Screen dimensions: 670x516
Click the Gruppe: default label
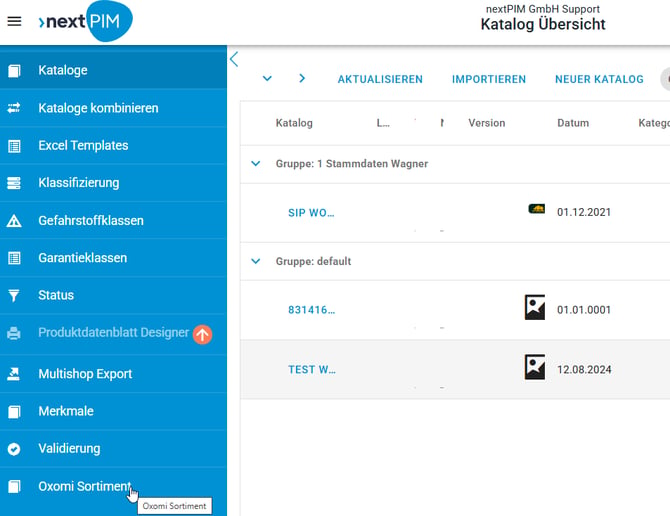pyautogui.click(x=313, y=261)
